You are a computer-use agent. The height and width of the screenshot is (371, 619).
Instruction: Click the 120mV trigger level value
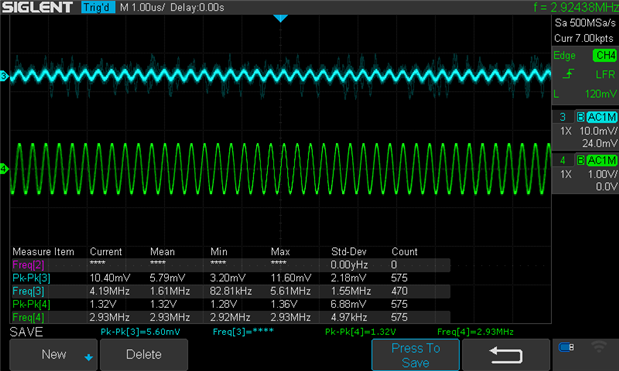tap(600, 94)
